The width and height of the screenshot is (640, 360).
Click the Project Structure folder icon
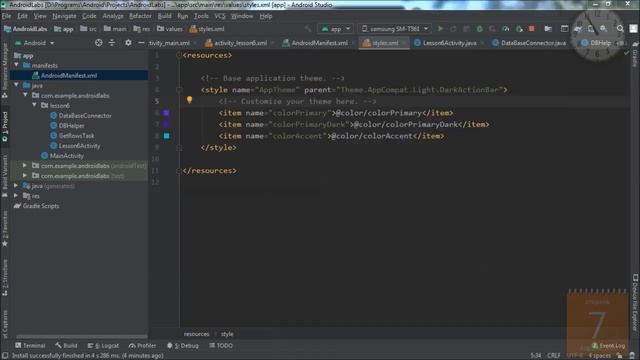tap(548, 29)
